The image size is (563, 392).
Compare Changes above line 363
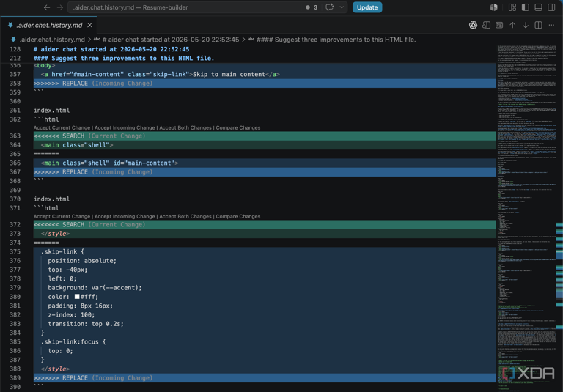coord(238,127)
